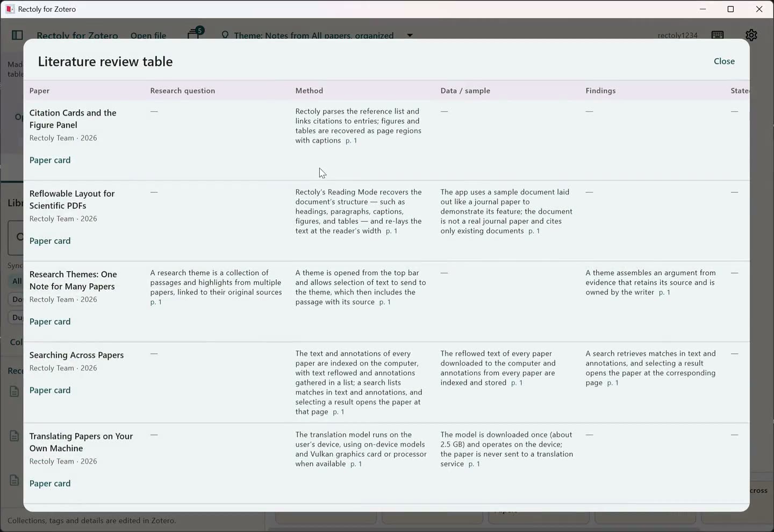774x532 pixels.
Task: Select the title "Searching Across Papers"
Action: (77, 355)
